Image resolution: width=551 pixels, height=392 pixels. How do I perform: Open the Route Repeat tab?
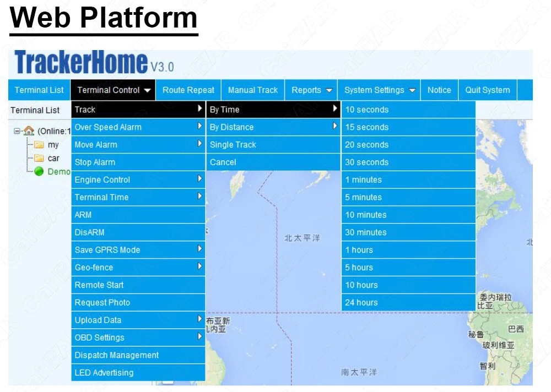(188, 90)
